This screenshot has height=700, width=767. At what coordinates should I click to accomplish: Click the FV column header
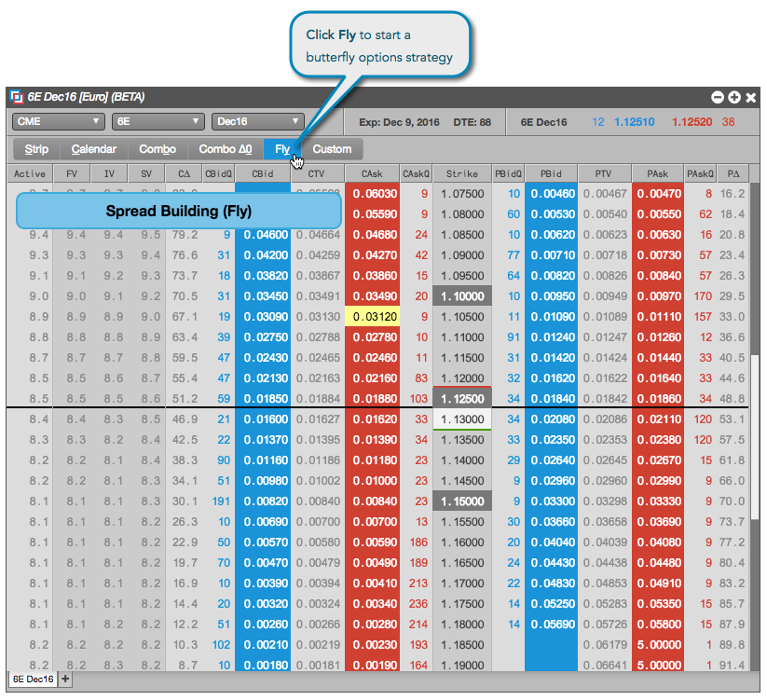click(72, 173)
